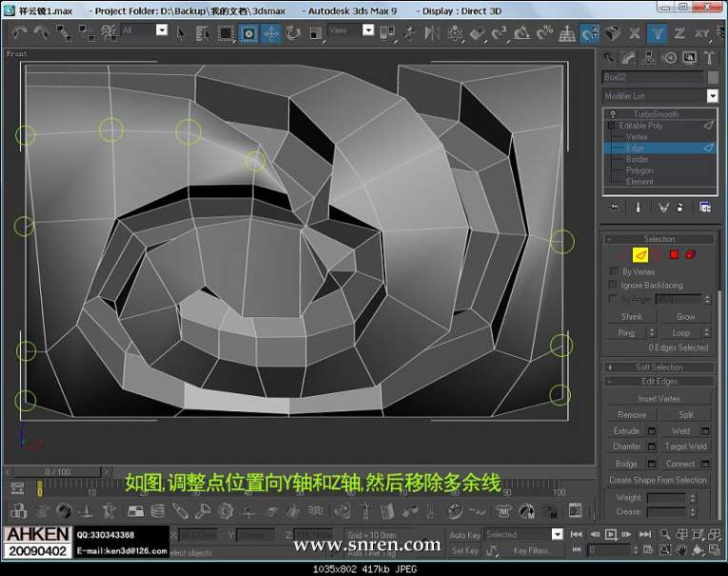This screenshot has height=576, width=728.
Task: Click the Loop selection button
Action: 680,332
